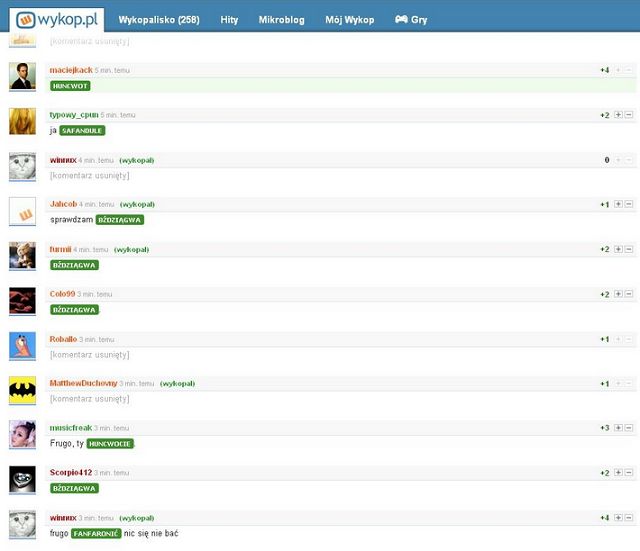
Task: Go to furmil's profile
Action: [60, 249]
